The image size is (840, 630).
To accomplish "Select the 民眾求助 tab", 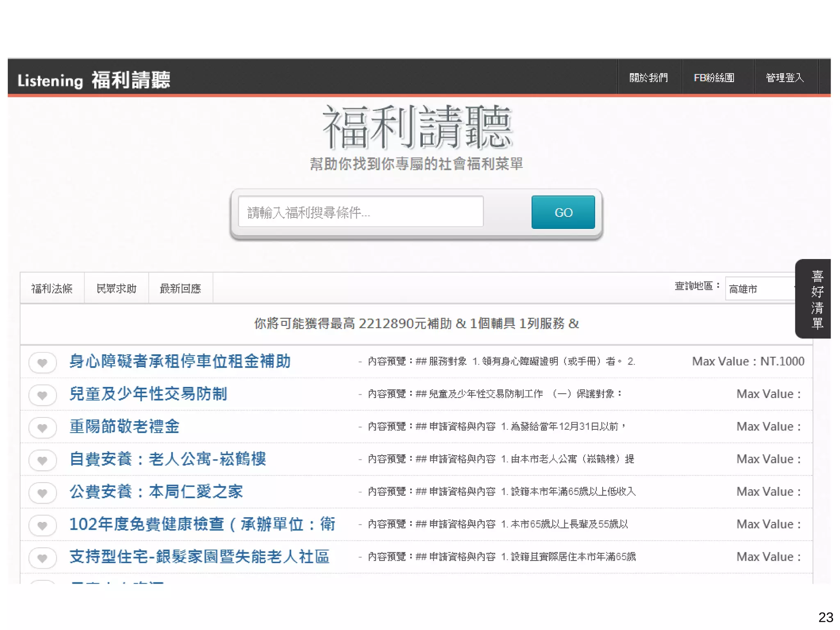I will (116, 289).
